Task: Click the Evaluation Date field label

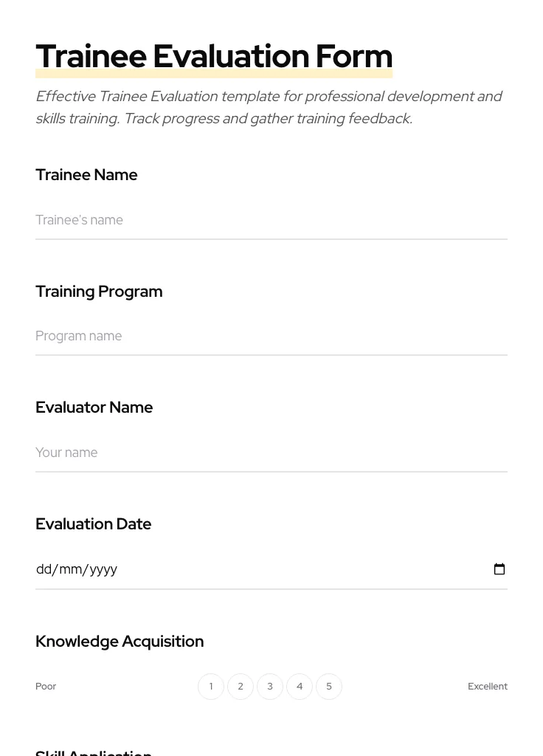Action: click(x=93, y=524)
